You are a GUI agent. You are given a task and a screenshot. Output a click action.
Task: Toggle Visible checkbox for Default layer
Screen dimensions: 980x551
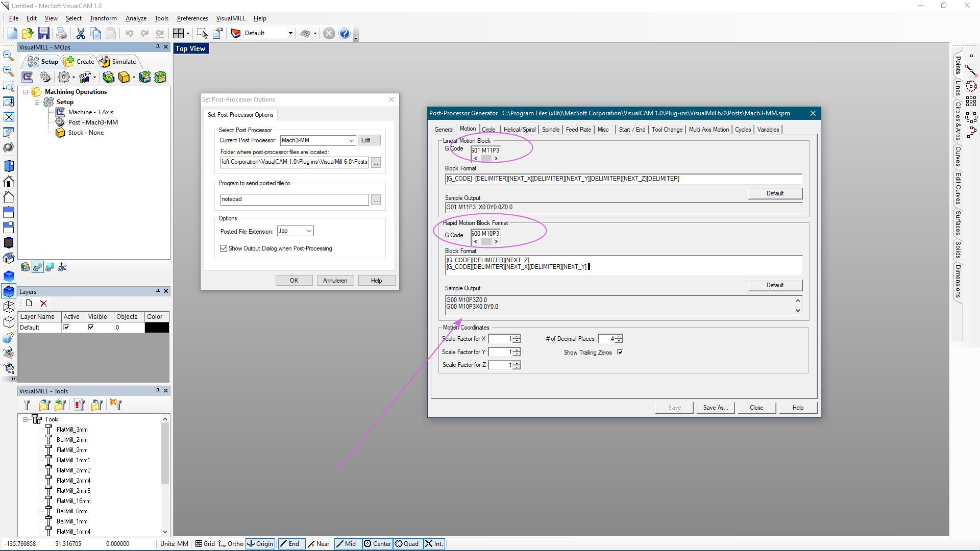coord(91,328)
